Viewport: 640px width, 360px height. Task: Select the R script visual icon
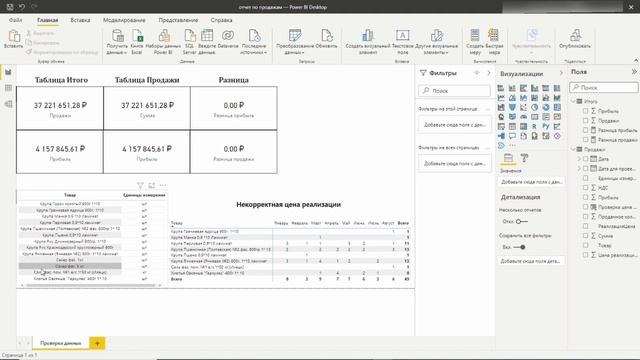pyautogui.click(x=534, y=127)
